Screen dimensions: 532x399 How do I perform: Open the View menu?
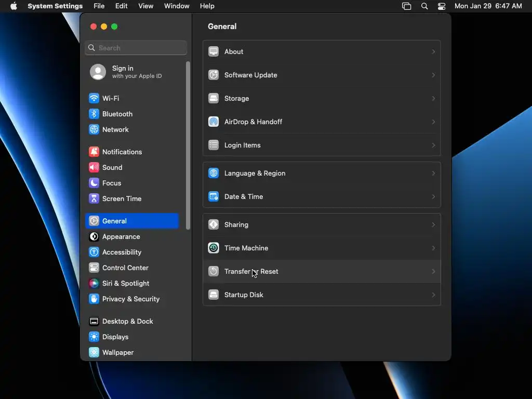(x=146, y=6)
